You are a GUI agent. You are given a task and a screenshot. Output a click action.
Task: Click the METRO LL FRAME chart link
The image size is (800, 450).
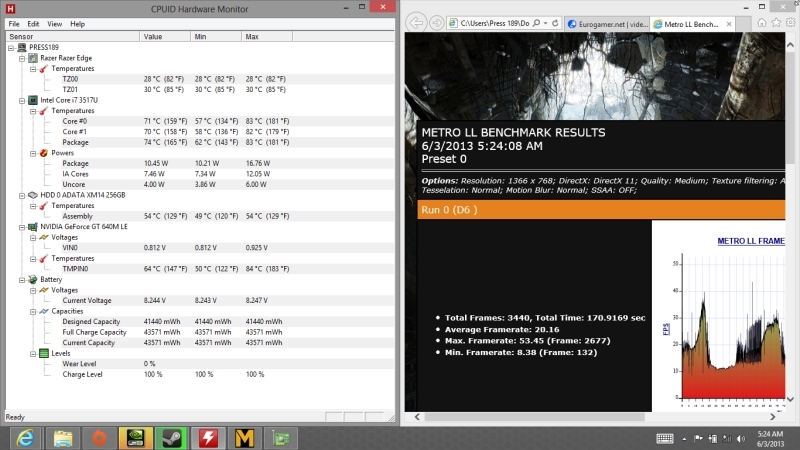[751, 241]
